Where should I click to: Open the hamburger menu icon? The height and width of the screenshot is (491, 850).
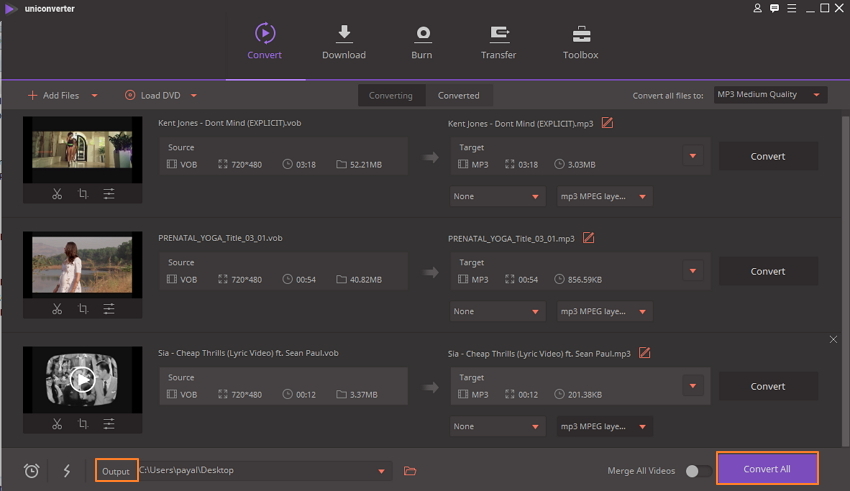(x=792, y=8)
